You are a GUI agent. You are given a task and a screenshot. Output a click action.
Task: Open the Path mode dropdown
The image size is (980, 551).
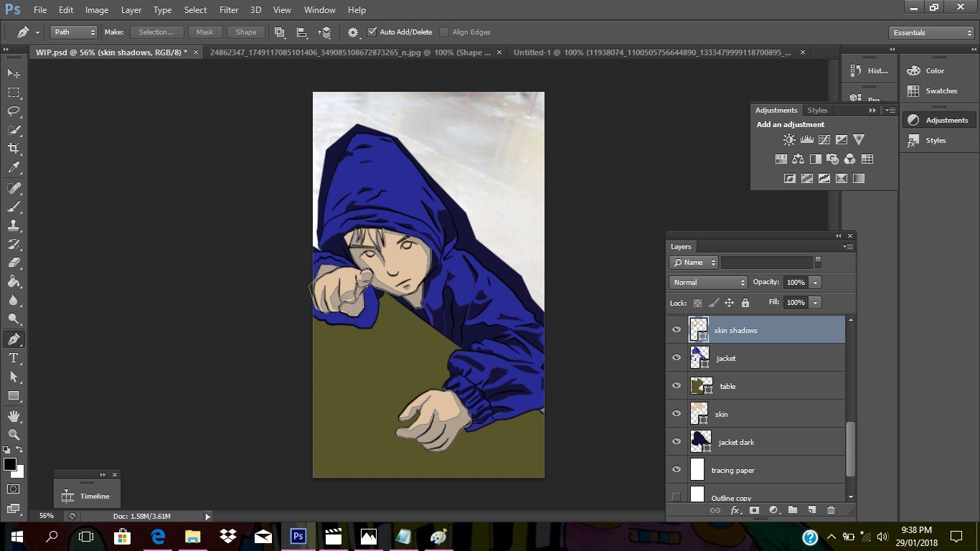74,32
